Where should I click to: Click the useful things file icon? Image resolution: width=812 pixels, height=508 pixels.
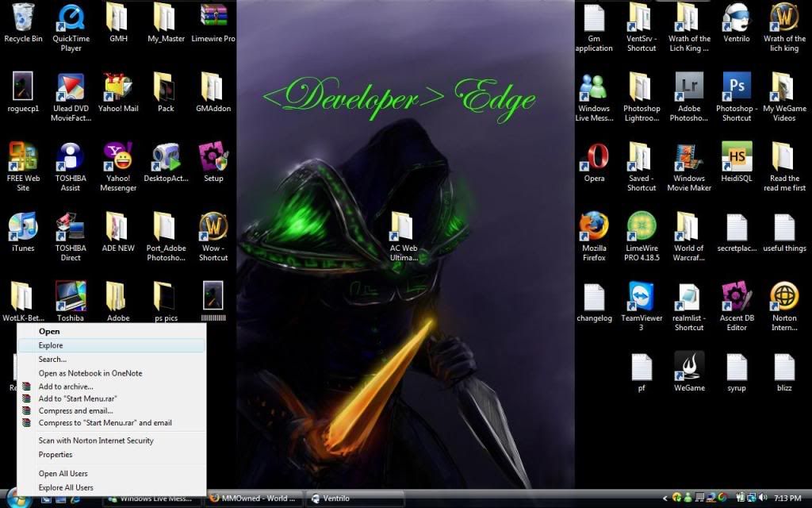click(784, 226)
